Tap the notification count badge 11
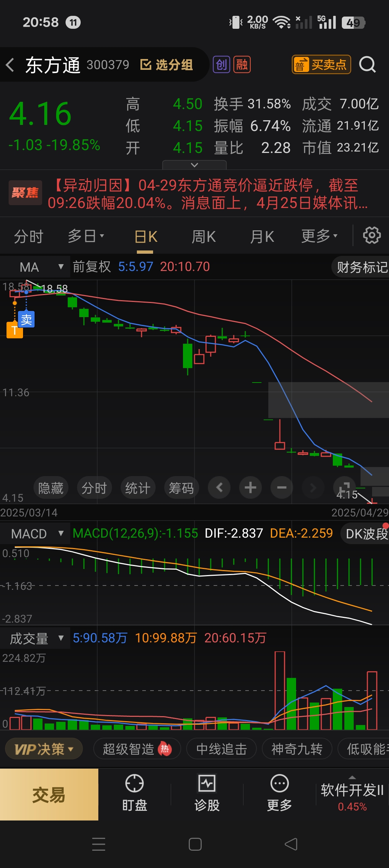Image resolution: width=389 pixels, height=868 pixels. click(x=73, y=23)
